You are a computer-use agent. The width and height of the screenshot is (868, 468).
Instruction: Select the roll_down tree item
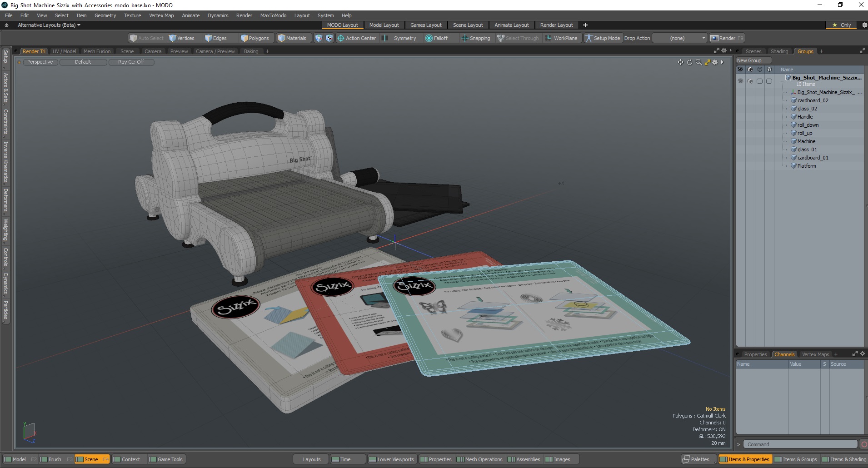click(808, 125)
